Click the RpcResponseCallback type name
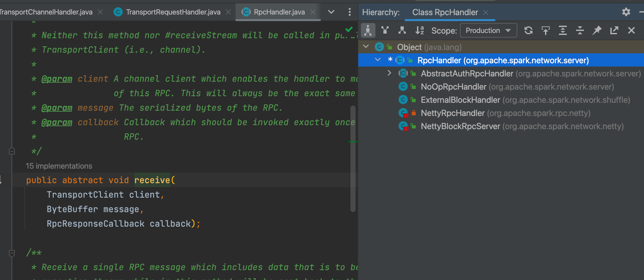Viewport: 644px width, 280px height. click(96, 224)
